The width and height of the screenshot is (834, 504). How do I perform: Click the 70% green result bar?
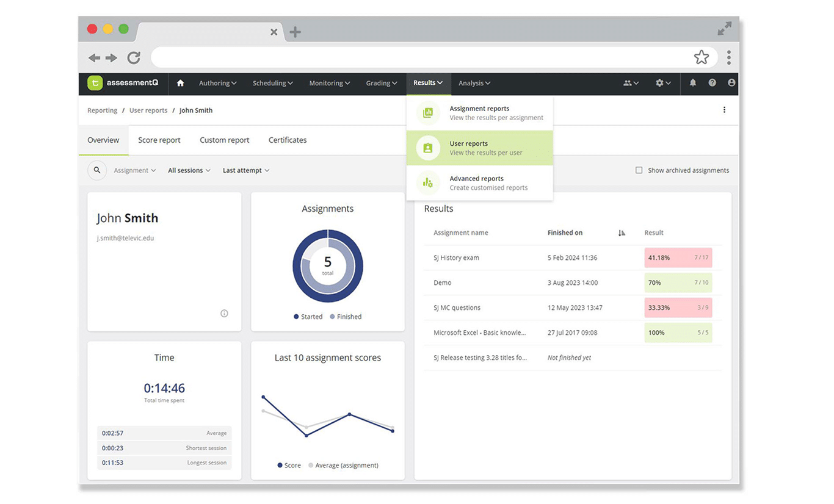pos(678,283)
